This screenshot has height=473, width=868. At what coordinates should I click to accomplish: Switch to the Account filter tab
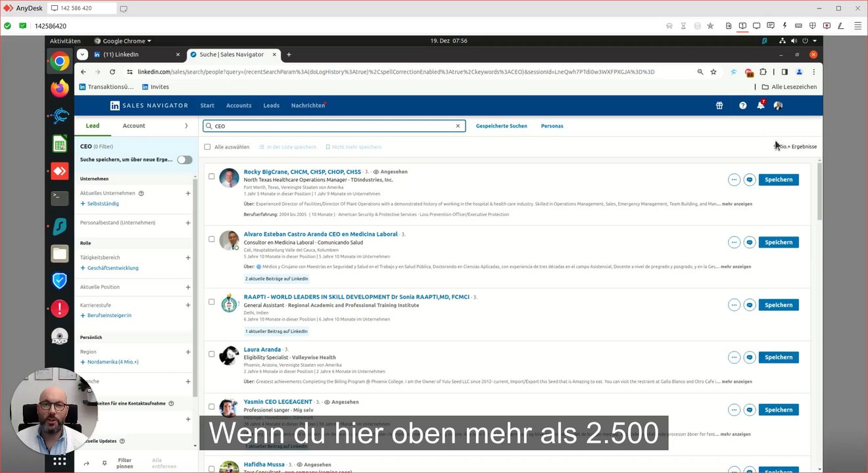134,125
